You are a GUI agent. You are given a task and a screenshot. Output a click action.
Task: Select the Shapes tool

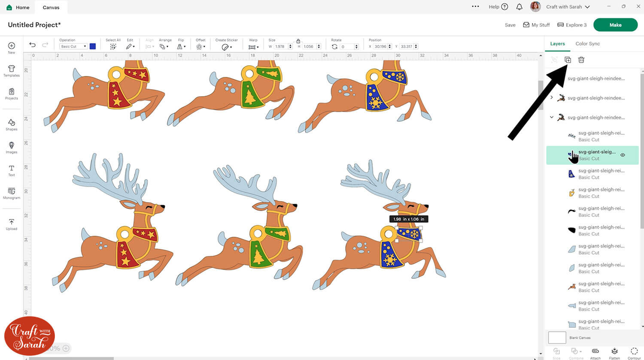coord(12,125)
